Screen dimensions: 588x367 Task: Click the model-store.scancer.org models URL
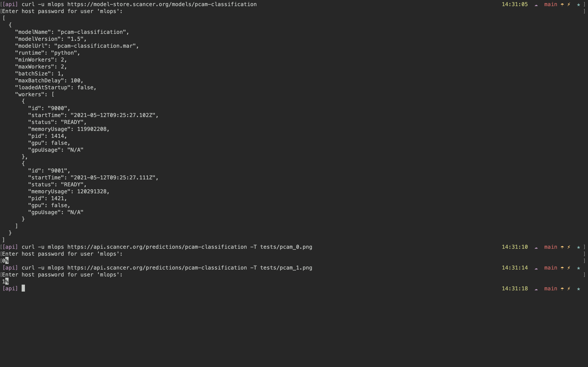[162, 4]
